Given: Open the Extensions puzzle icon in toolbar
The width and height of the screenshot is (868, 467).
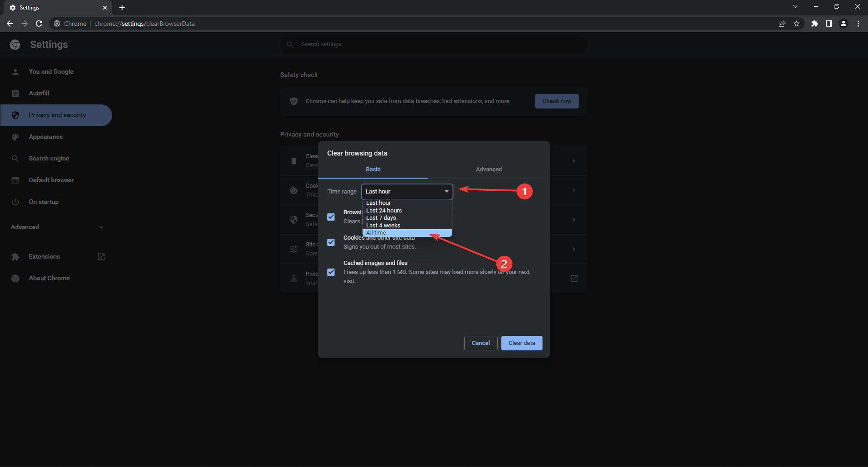Looking at the screenshot, I should (x=814, y=24).
